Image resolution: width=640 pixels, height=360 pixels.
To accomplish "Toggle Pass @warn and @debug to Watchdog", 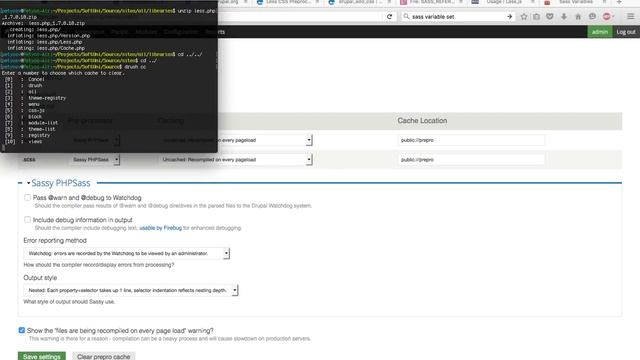I will point(27,198).
